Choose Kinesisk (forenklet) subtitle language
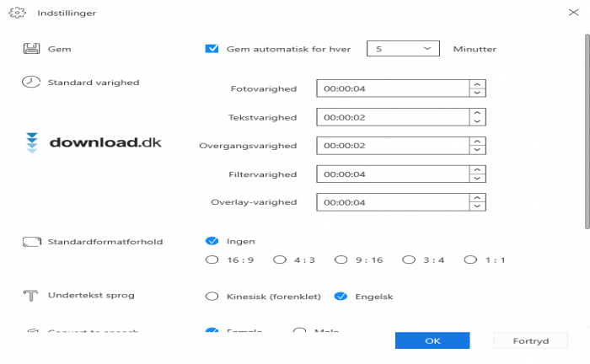 tap(212, 297)
